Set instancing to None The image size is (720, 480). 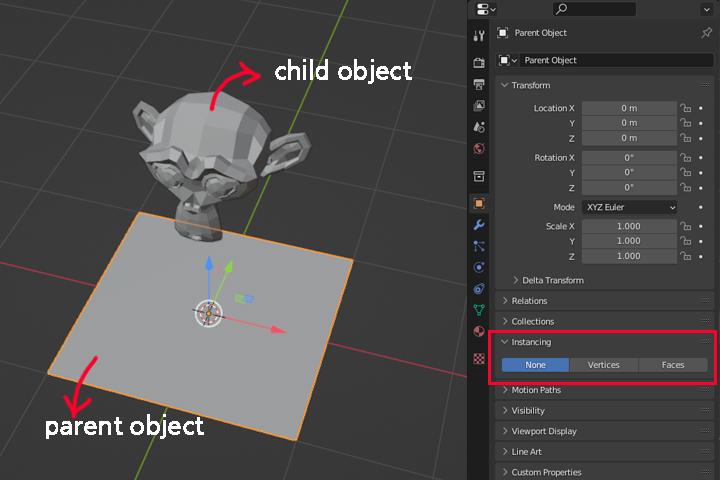535,365
